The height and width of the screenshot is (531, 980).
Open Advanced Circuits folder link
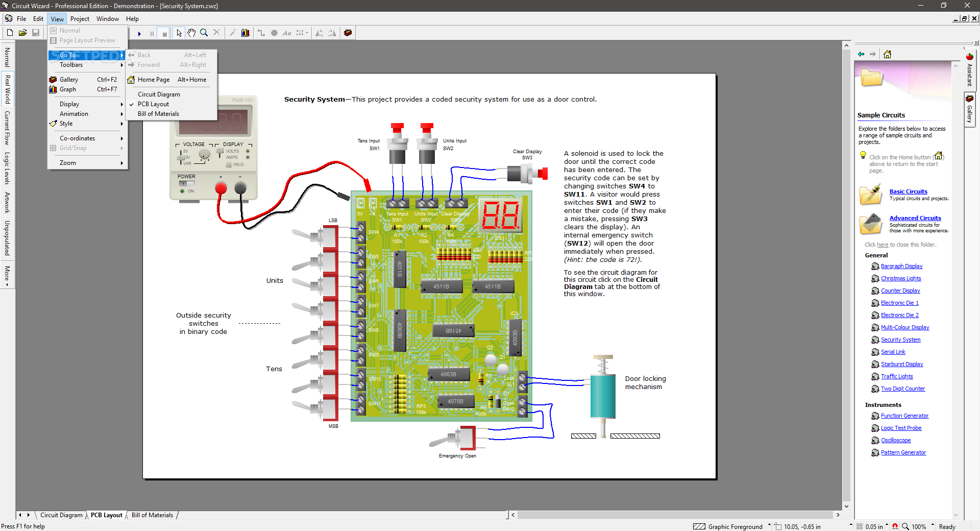pyautogui.click(x=915, y=218)
